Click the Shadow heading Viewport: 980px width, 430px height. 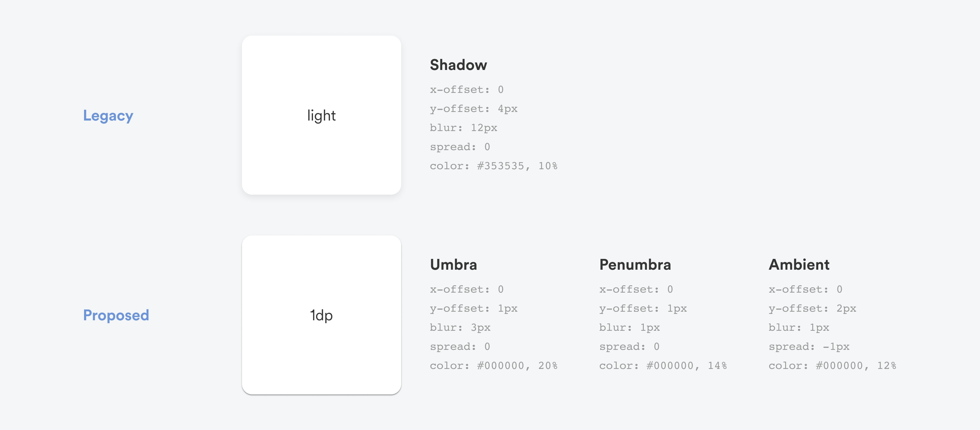[x=458, y=65]
